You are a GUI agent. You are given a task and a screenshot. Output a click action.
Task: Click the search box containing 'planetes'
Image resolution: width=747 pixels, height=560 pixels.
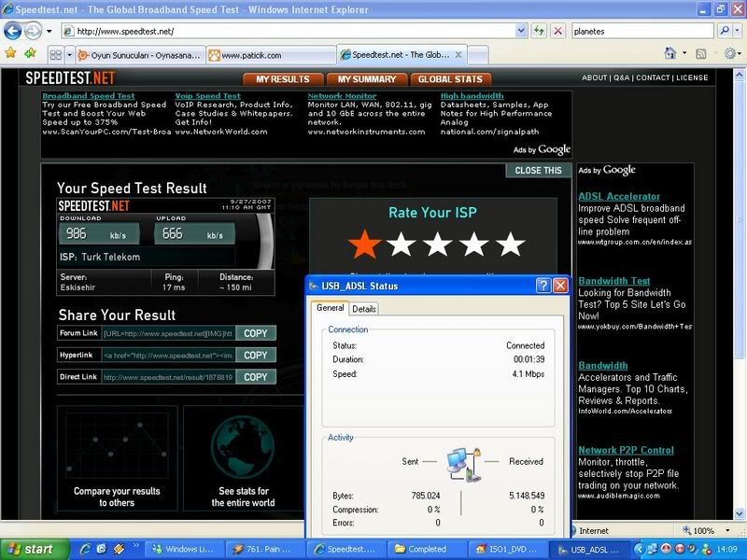click(x=641, y=32)
